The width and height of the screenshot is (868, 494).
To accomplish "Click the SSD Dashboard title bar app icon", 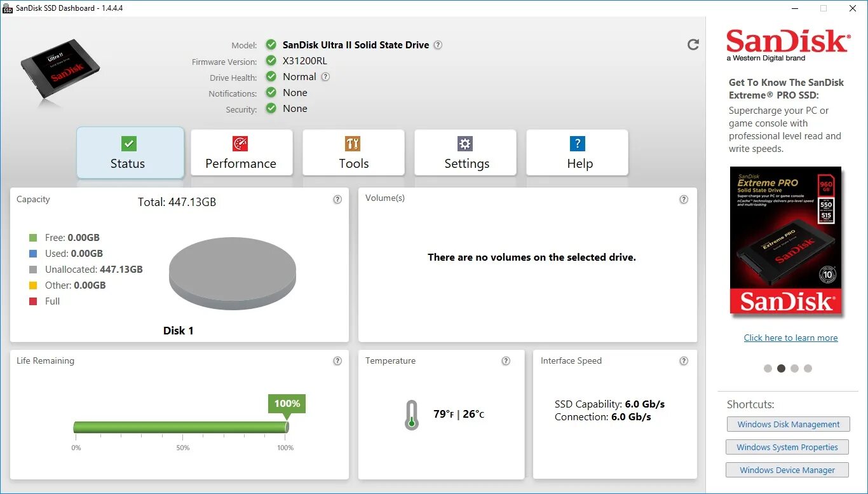I will pyautogui.click(x=8, y=8).
